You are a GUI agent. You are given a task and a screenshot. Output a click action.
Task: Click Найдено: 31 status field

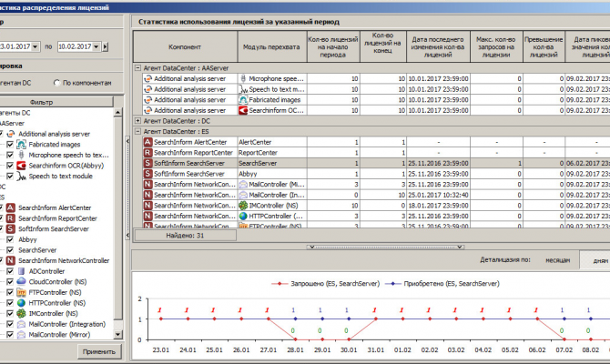coord(185,236)
